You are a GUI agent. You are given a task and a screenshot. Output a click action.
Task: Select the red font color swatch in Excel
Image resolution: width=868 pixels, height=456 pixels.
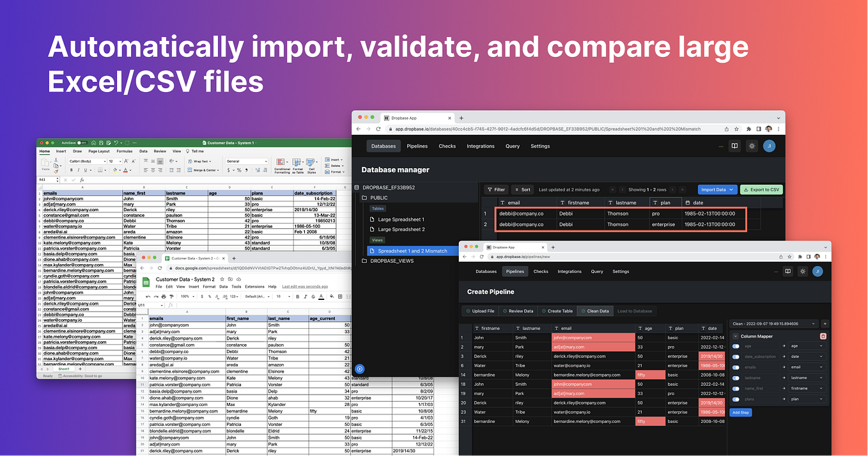coord(125,170)
